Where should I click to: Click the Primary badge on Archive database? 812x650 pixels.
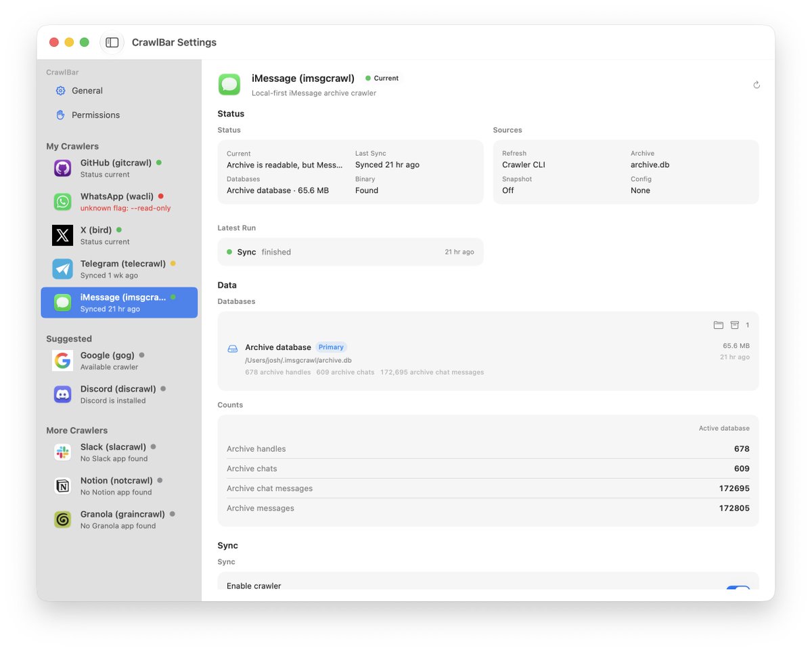332,347
